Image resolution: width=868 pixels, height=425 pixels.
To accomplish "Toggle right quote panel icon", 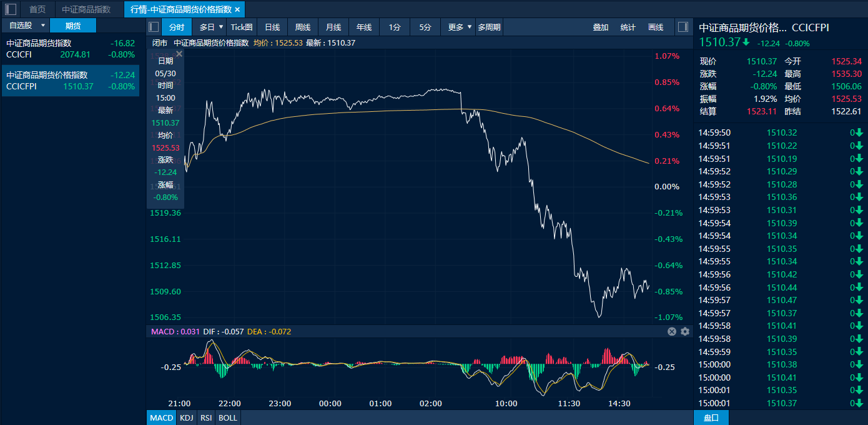I will pyautogui.click(x=683, y=27).
